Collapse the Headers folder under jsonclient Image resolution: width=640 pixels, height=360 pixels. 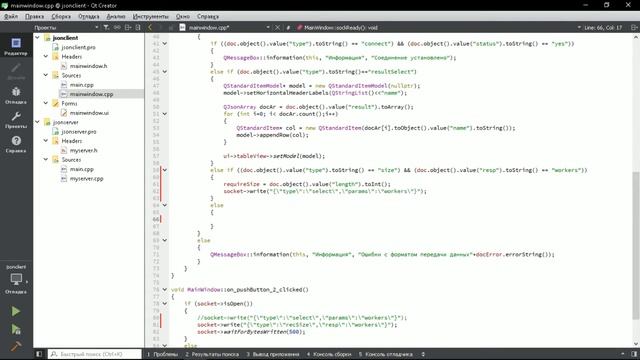(x=46, y=56)
